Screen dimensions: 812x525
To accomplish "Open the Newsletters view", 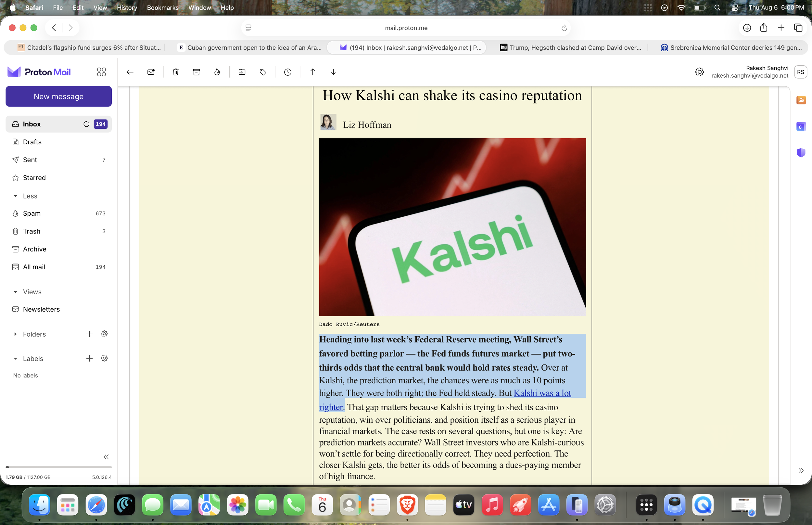I will tap(58, 309).
